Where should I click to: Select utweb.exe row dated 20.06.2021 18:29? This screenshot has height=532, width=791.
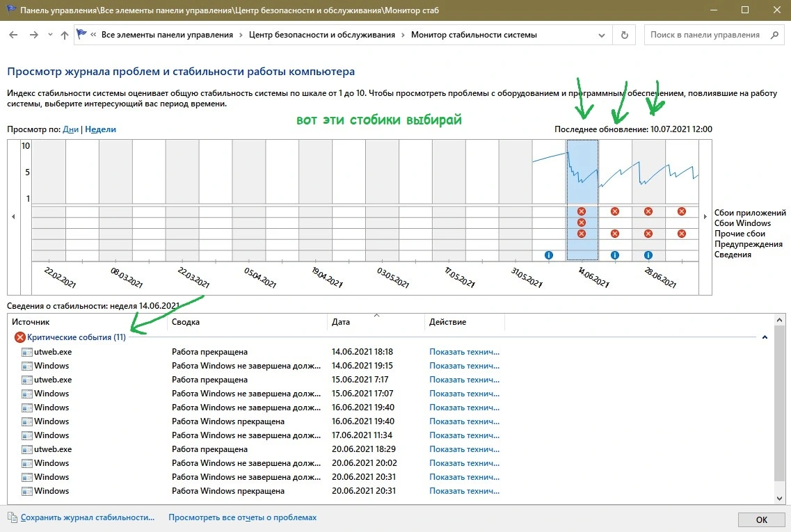pos(260,449)
